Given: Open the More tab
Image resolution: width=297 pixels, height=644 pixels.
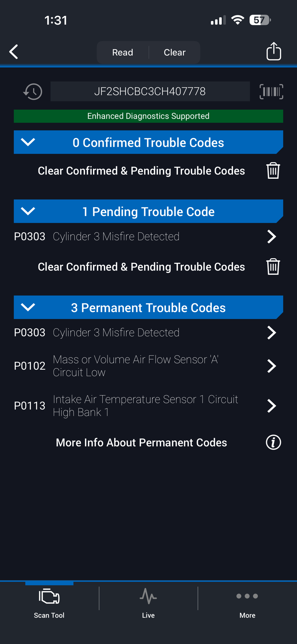Looking at the screenshot, I should 247,603.
